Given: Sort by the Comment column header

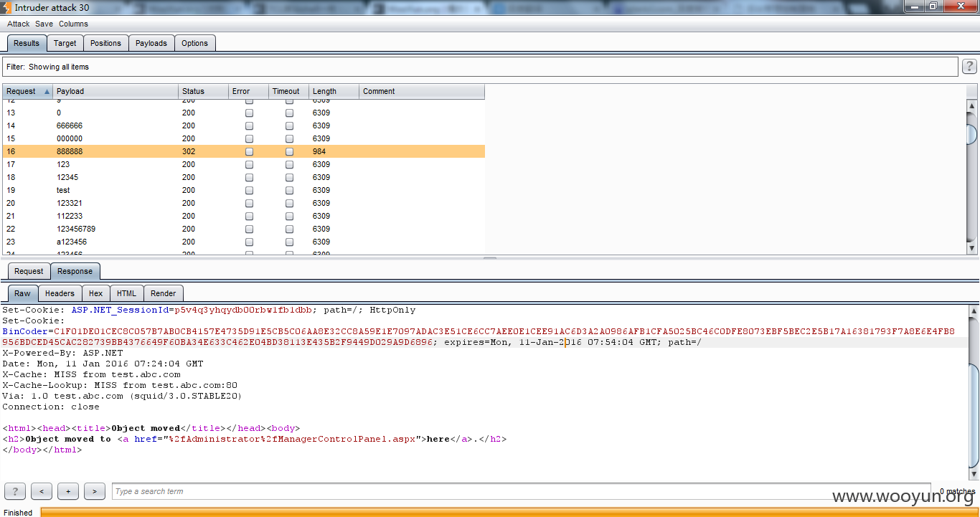Looking at the screenshot, I should coord(422,91).
